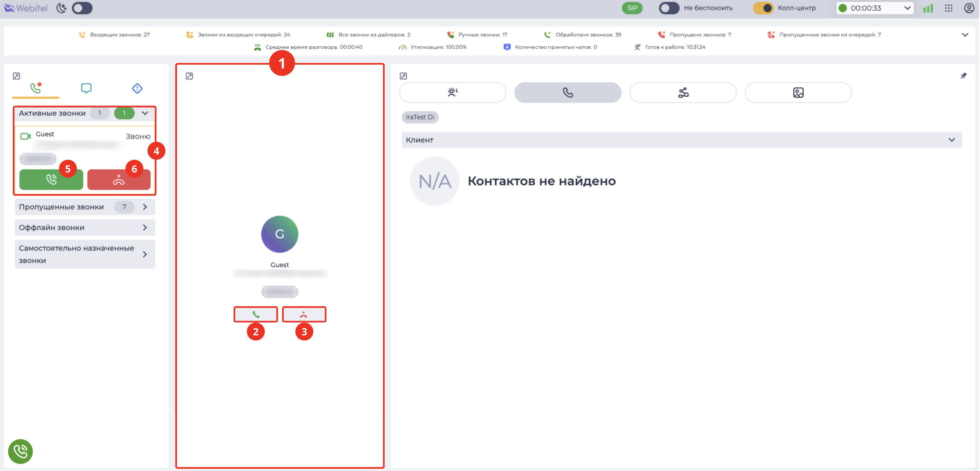Image resolution: width=980 pixels, height=471 pixels.
Task: Switch to the tasks diamond tab
Action: point(137,88)
